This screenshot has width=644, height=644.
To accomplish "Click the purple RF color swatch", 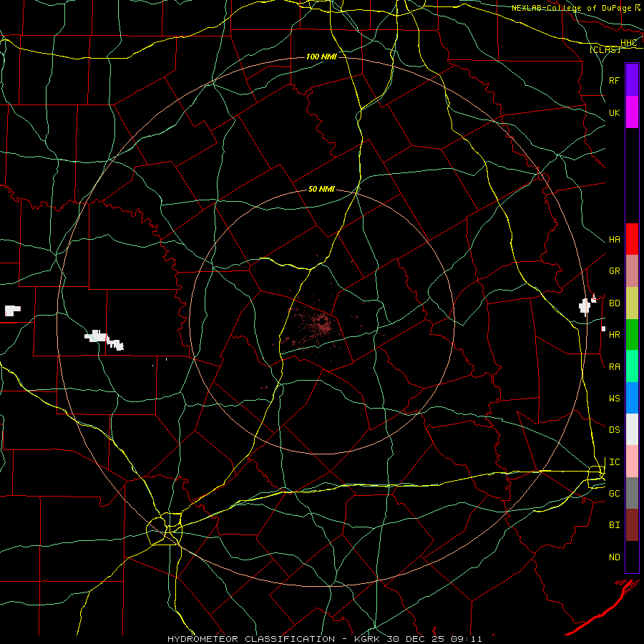I will click(632, 80).
